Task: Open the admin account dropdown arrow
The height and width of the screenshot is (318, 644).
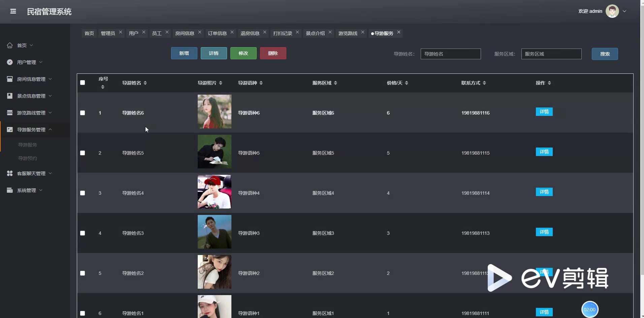Action: click(624, 11)
